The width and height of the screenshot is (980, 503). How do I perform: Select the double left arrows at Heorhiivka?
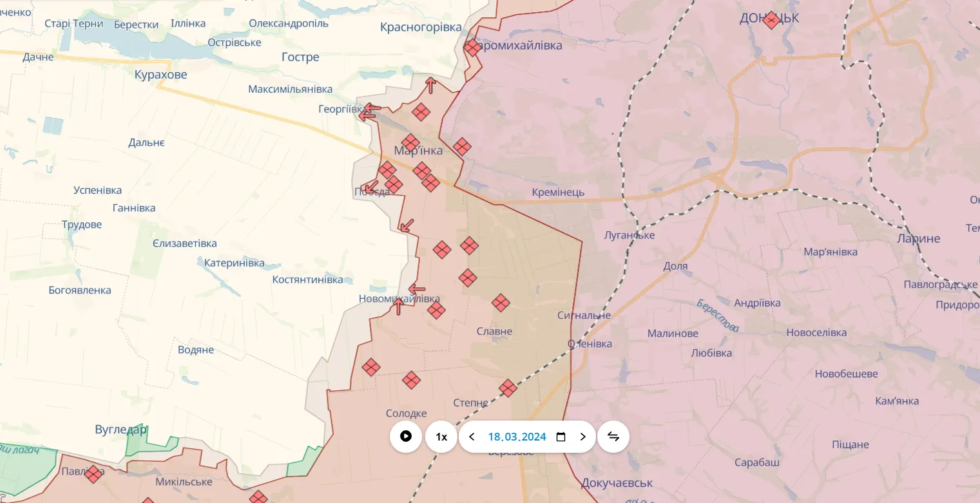click(370, 112)
